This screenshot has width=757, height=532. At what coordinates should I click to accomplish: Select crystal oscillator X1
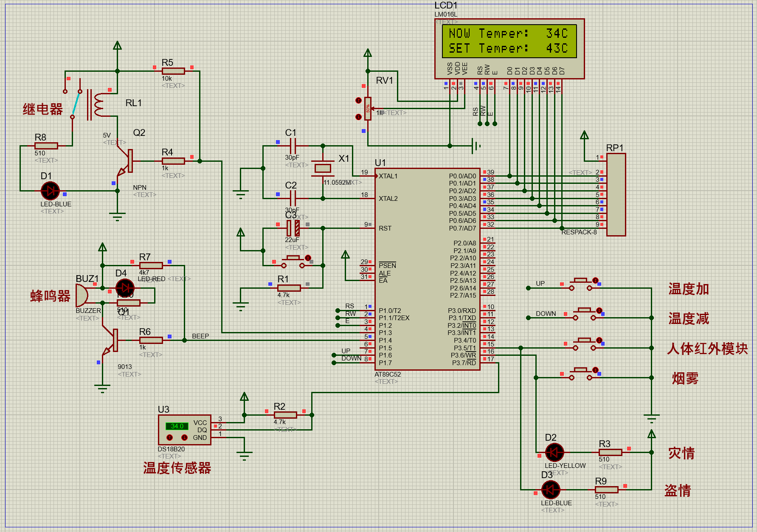[x=323, y=168]
